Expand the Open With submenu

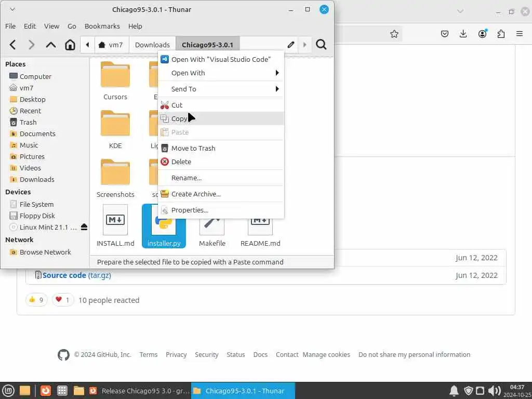221,73
